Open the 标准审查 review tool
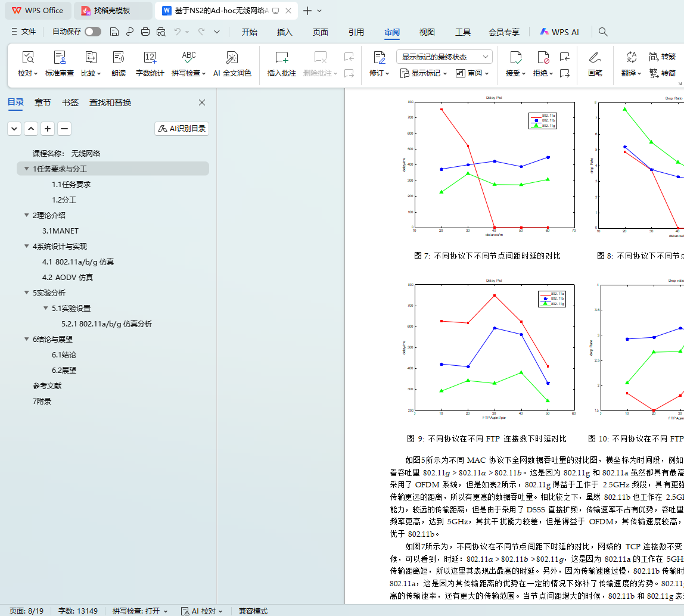Image resolution: width=684 pixels, height=616 pixels. (60, 64)
